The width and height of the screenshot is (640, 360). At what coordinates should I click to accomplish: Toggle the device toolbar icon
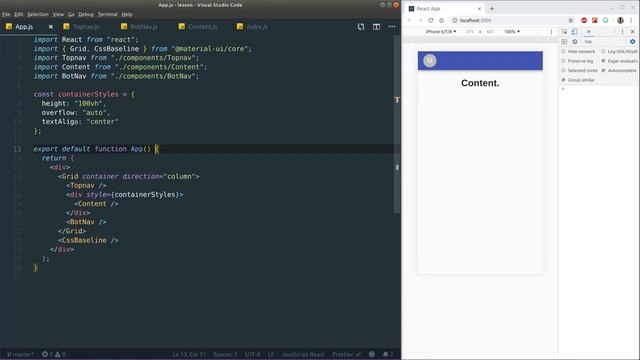(x=574, y=31)
